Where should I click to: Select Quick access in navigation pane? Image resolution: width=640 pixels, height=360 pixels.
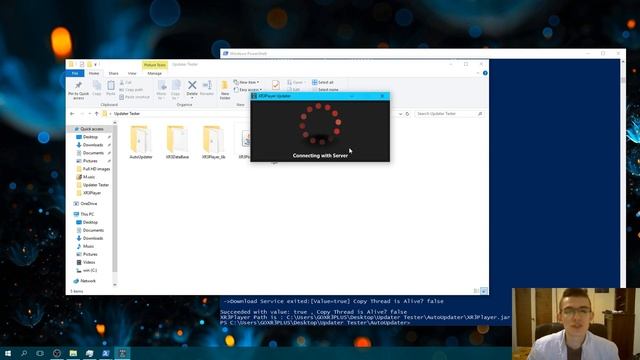pyautogui.click(x=89, y=129)
